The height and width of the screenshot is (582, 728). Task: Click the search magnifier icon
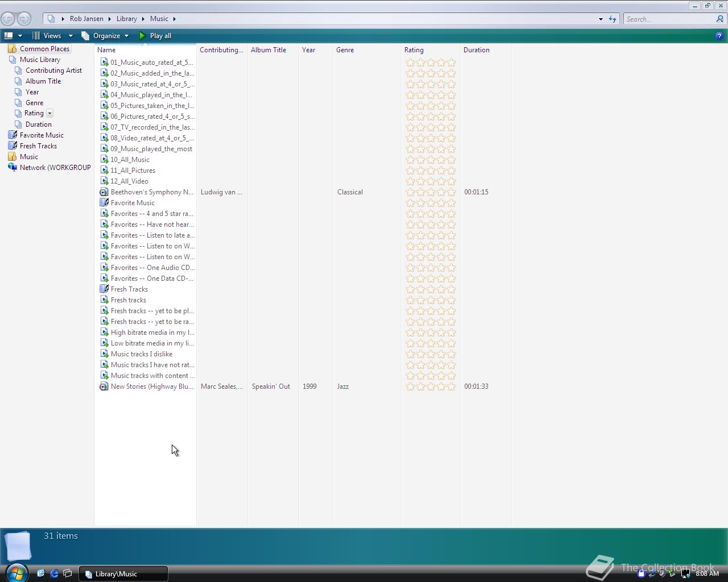point(720,19)
